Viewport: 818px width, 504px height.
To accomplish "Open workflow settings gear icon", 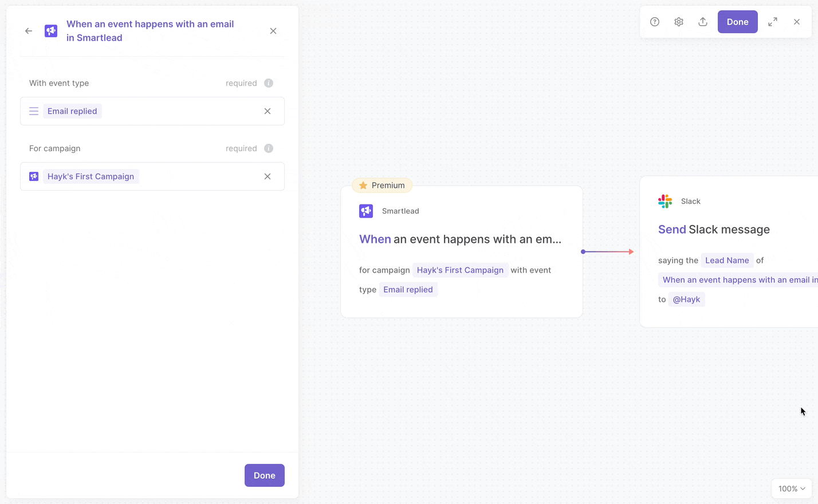I will tap(679, 22).
